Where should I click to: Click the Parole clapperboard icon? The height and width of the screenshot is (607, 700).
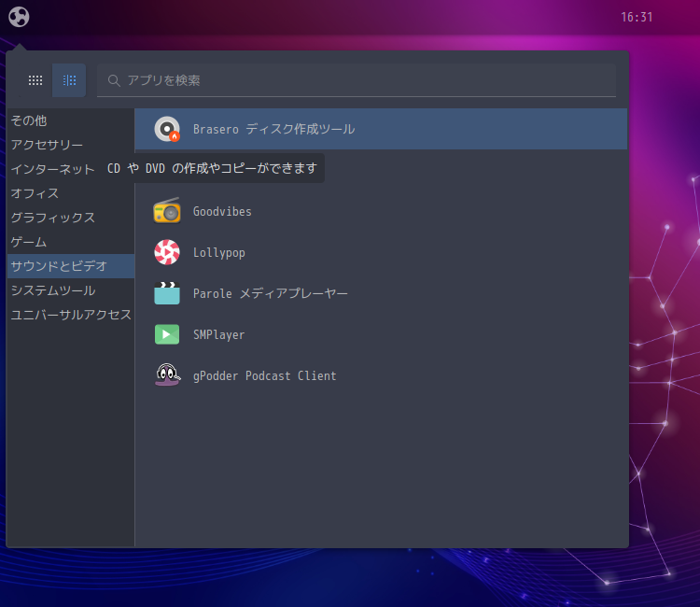point(167,293)
